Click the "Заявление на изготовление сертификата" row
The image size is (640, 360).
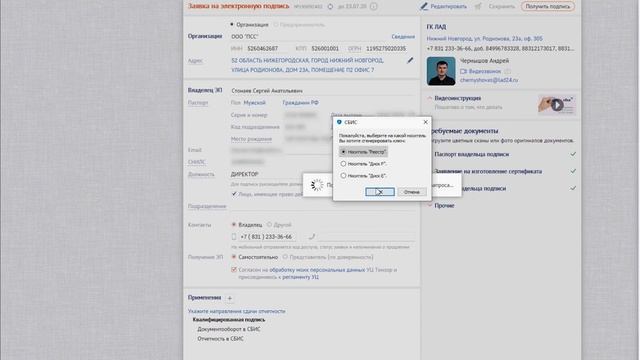(x=488, y=171)
